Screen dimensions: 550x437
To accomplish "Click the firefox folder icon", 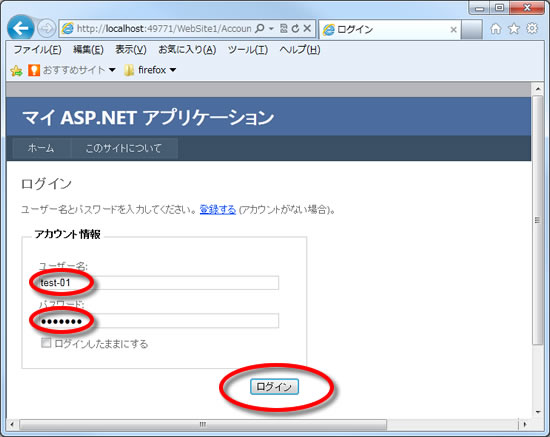I will pos(129,70).
